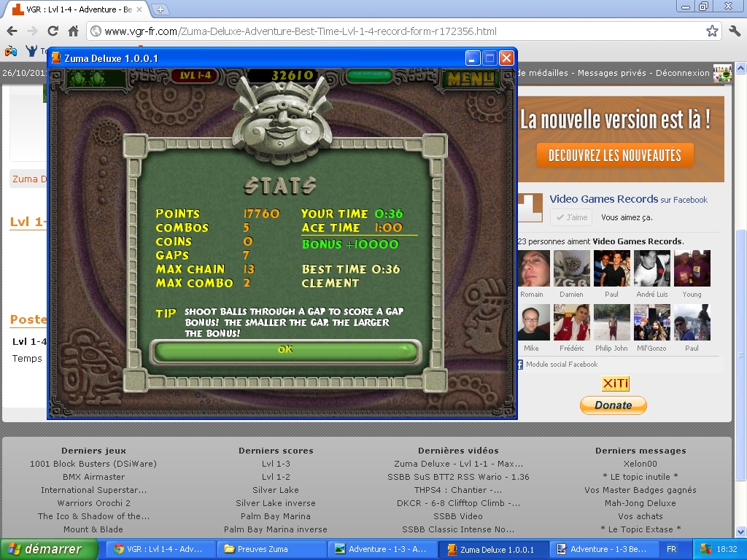Screen dimensions: 747x560
Task: Toggle the Facebook J'aime like button
Action: 571,217
